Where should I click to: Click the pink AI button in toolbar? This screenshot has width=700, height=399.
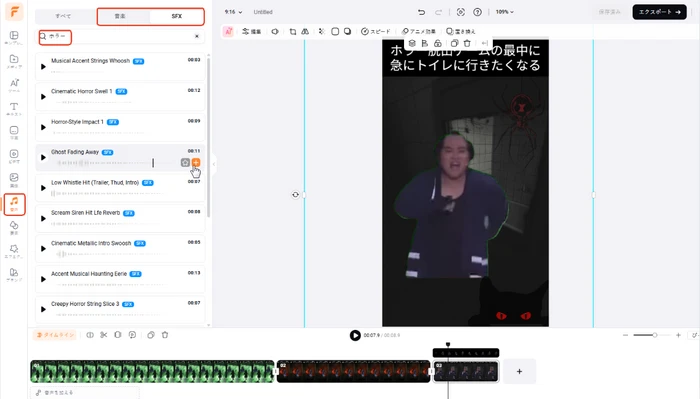point(228,31)
